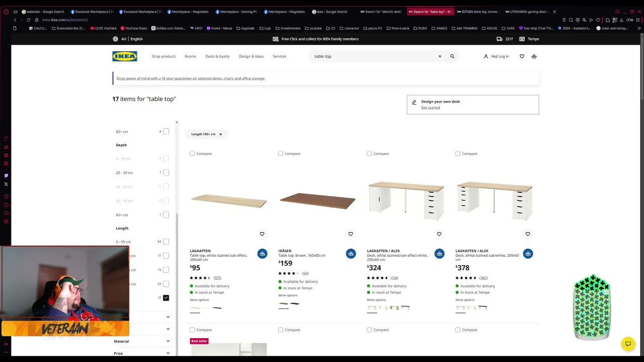Image resolution: width=644 pixels, height=362 pixels.
Task: Open the favourites heart in the header
Action: pyautogui.click(x=522, y=56)
